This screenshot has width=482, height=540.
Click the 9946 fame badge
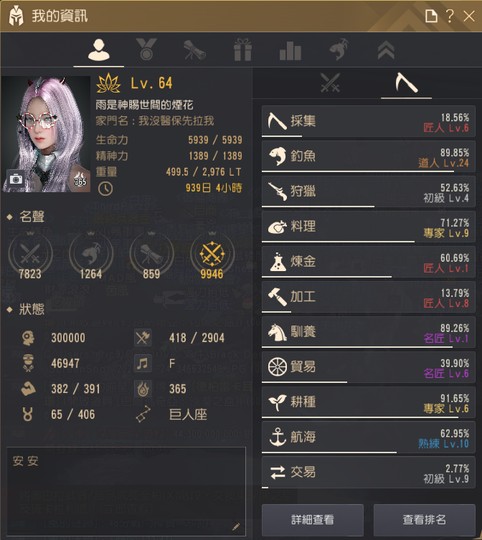pos(212,257)
